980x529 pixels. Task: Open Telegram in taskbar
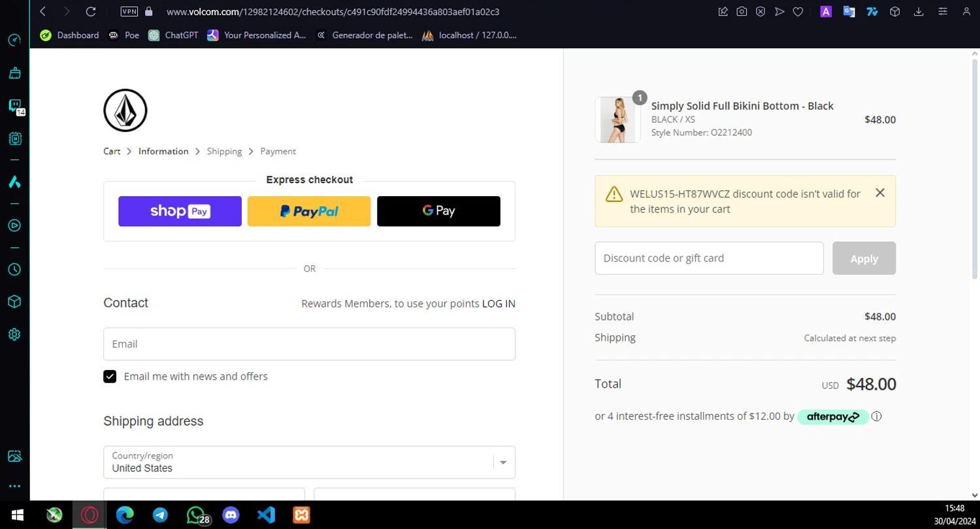tap(160, 515)
